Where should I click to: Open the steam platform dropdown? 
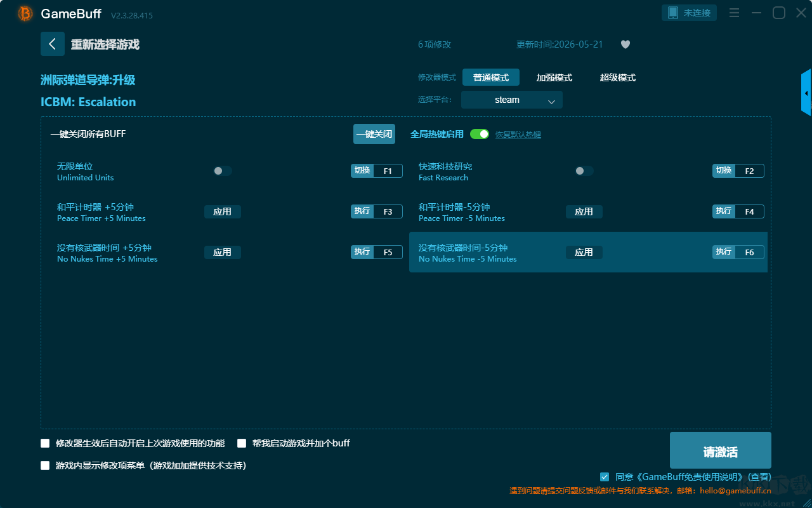512,100
